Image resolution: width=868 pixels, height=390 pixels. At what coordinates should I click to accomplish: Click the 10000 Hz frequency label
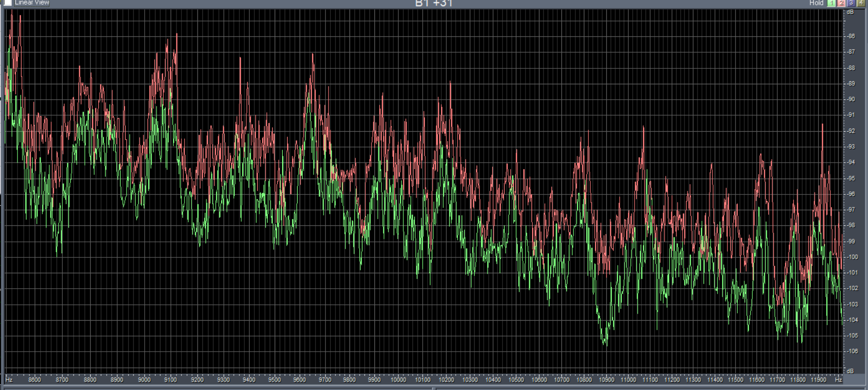[x=398, y=380]
